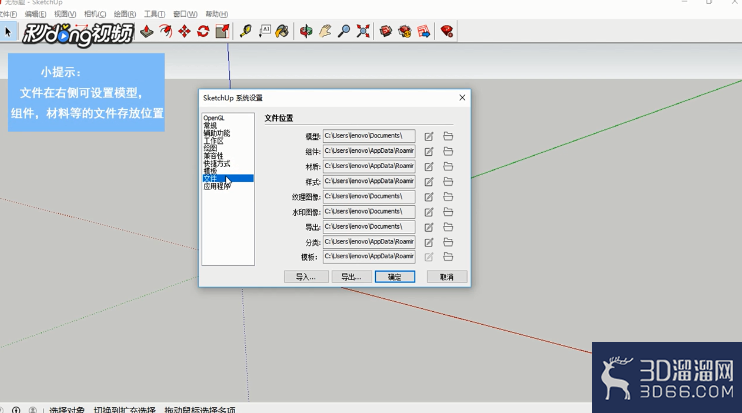Screen dimensions: 742x413
Task: Browse folder for 模板 location
Action: tap(448, 257)
